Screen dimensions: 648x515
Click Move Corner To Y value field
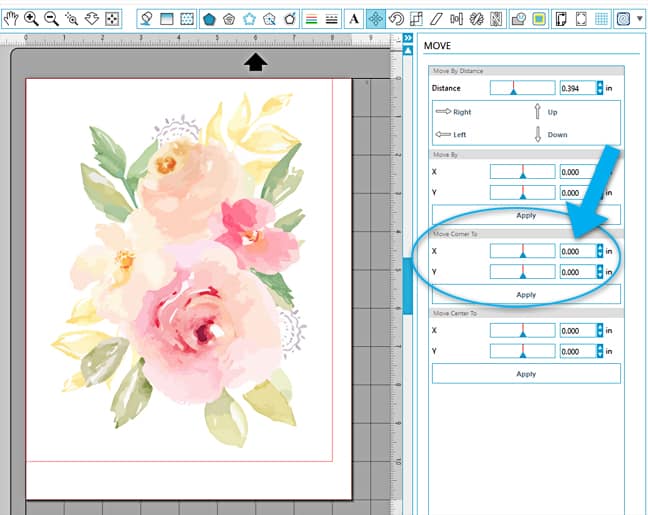[578, 272]
